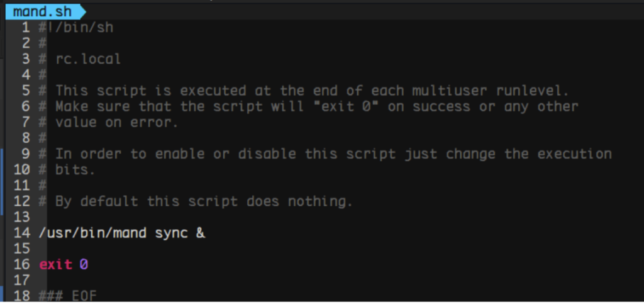Click line number 5 in the gutter

tap(25, 91)
